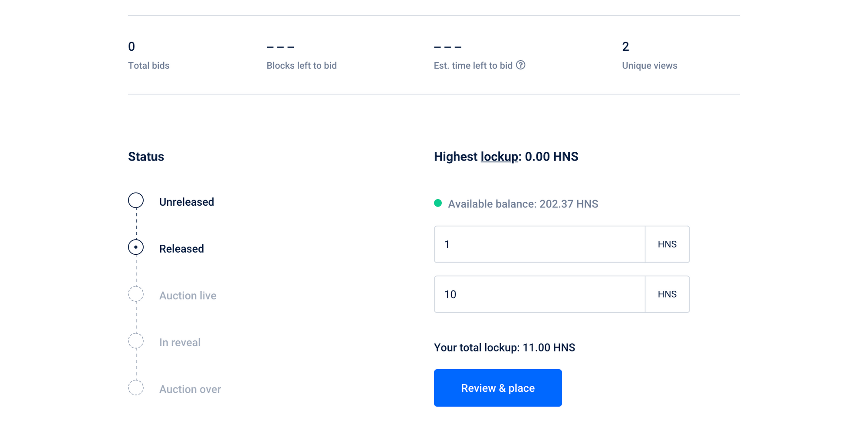Select the bid amount input showing 1
This screenshot has width=868, height=427.
[538, 244]
